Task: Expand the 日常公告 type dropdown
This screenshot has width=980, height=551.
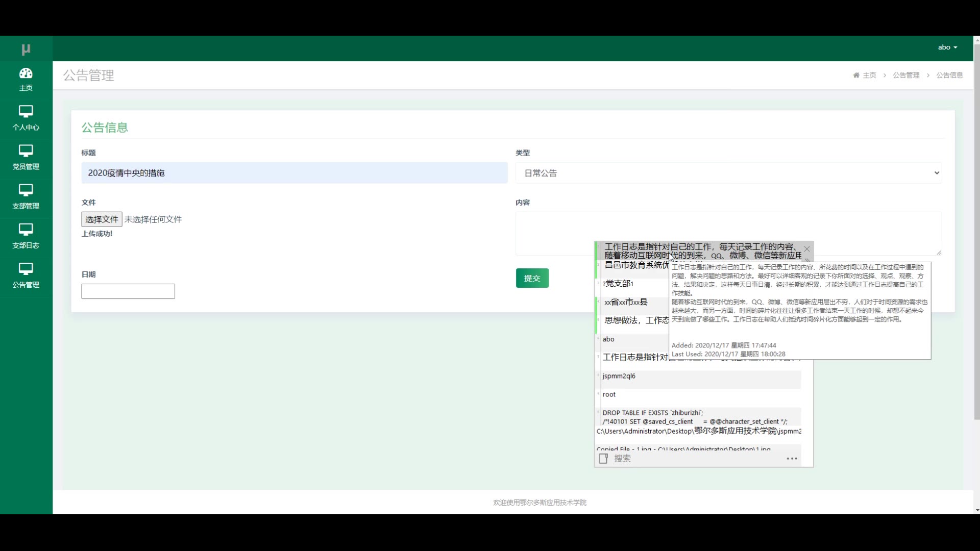Action: point(728,173)
